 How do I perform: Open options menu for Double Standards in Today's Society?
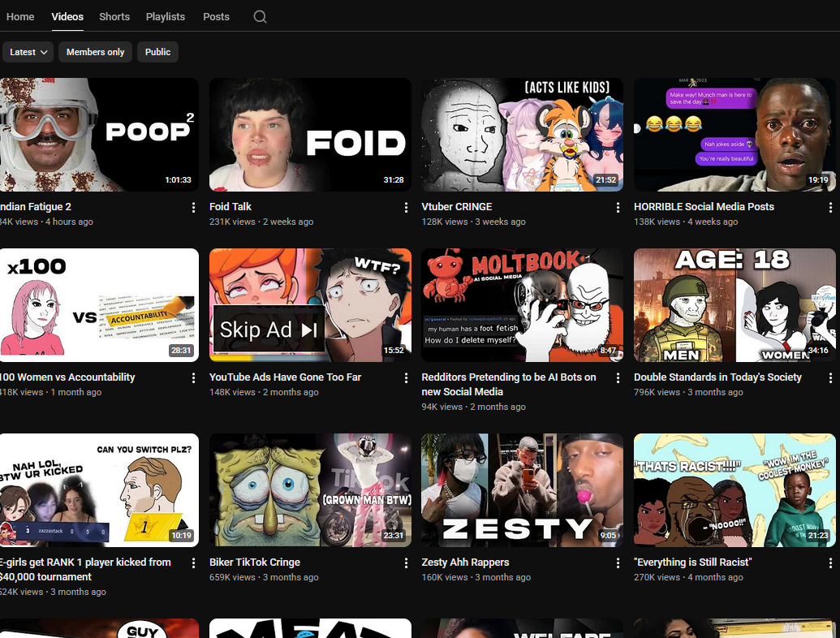pyautogui.click(x=830, y=377)
